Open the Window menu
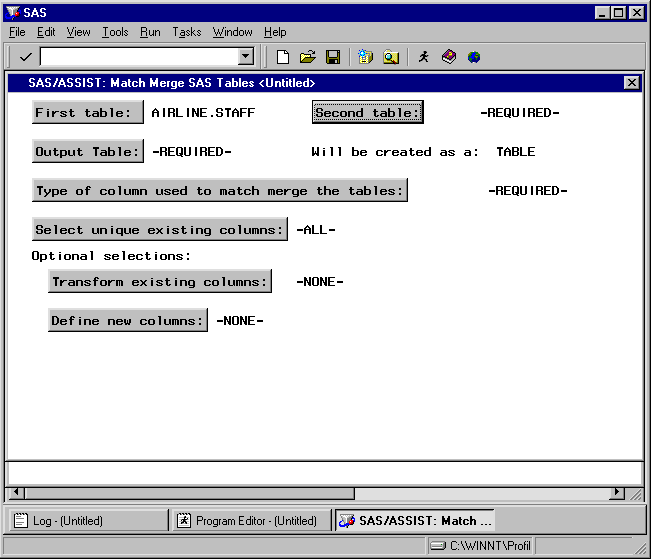The image size is (651, 559). tap(232, 32)
